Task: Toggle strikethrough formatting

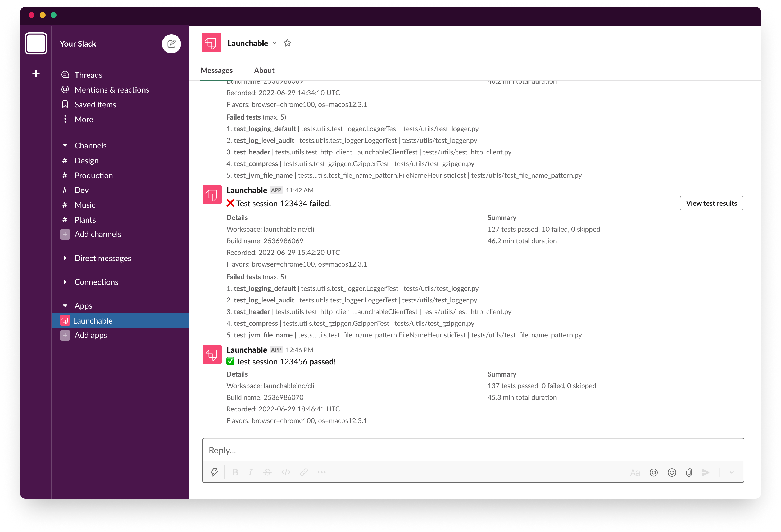Action: pyautogui.click(x=267, y=472)
